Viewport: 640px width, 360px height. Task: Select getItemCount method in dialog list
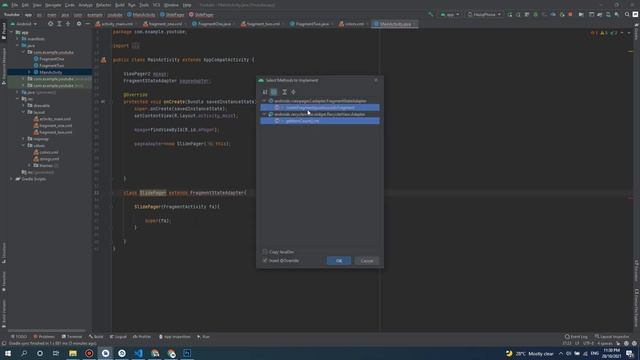(320, 121)
